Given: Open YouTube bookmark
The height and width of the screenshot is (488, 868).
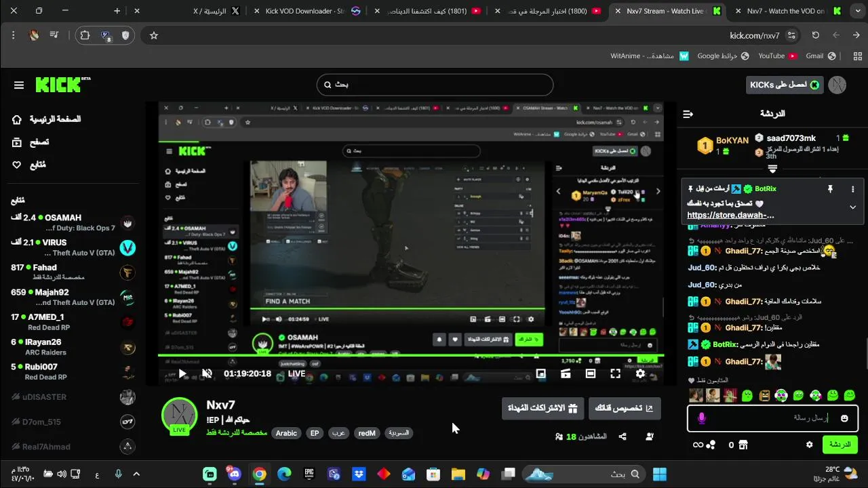Looking at the screenshot, I should (x=777, y=56).
